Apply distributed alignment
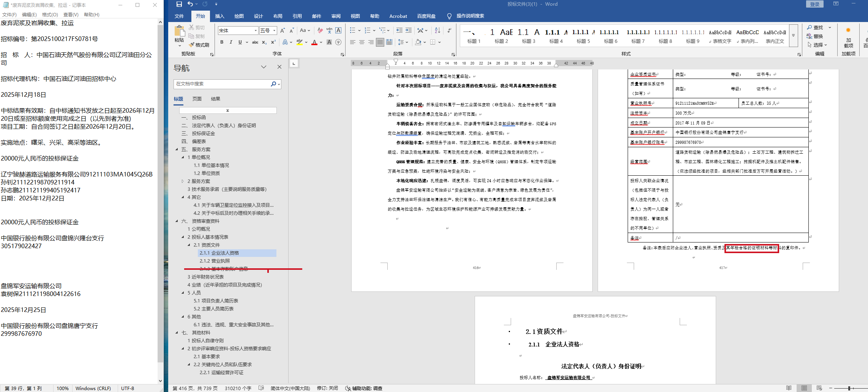Viewport: 868px width, 392px height. 389,42
